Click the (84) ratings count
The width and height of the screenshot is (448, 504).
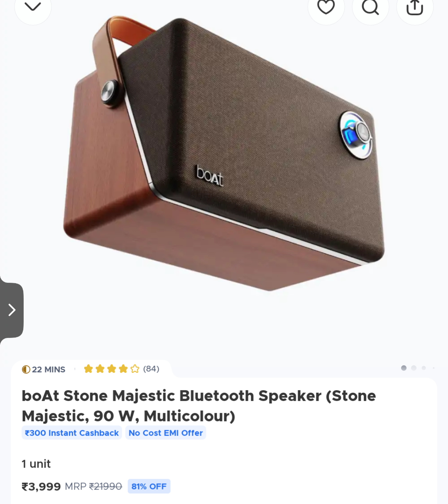click(x=151, y=369)
